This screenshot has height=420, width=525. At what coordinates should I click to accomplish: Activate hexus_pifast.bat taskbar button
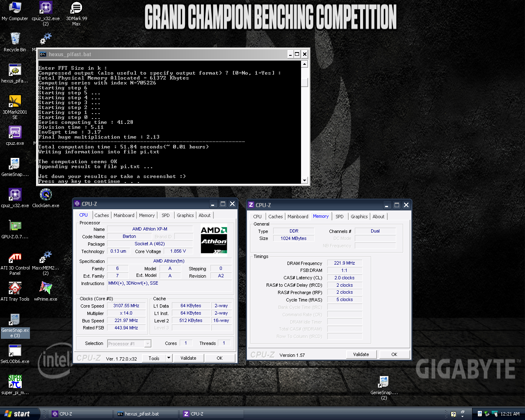(146, 414)
